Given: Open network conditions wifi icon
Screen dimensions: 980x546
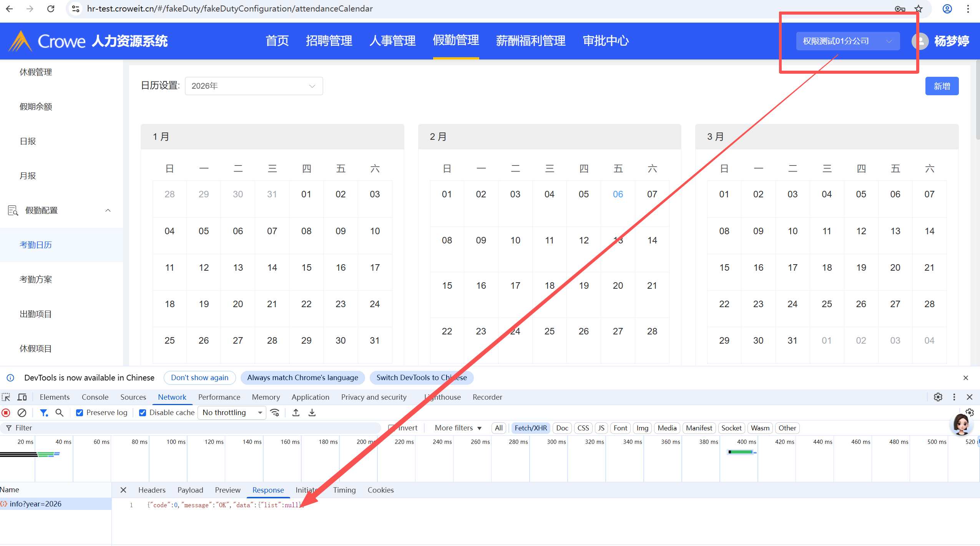Looking at the screenshot, I should point(275,413).
